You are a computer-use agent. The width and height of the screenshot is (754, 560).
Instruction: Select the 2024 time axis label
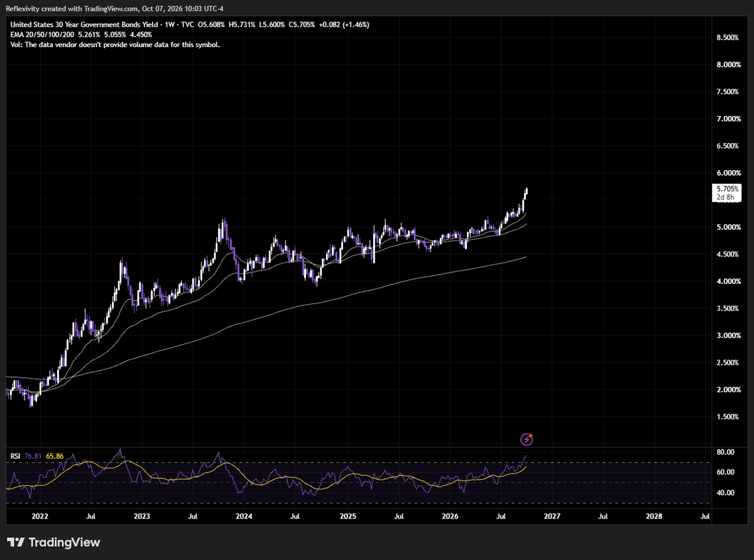[244, 516]
